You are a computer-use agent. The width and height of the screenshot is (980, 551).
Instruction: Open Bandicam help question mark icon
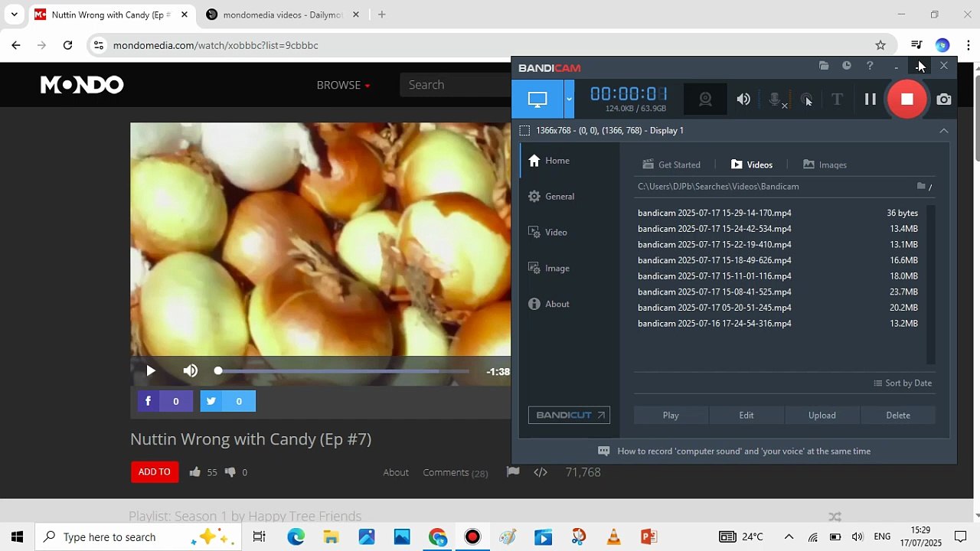870,66
